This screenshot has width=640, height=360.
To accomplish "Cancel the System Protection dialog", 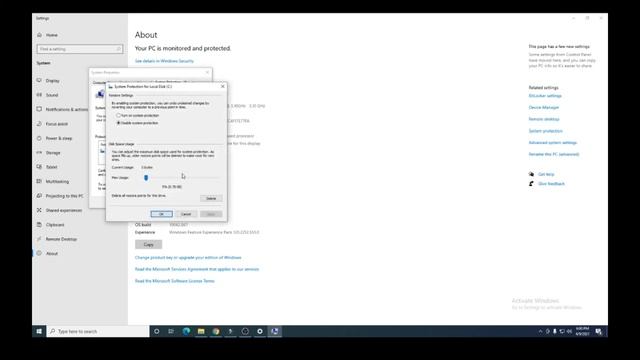I will point(186,214).
